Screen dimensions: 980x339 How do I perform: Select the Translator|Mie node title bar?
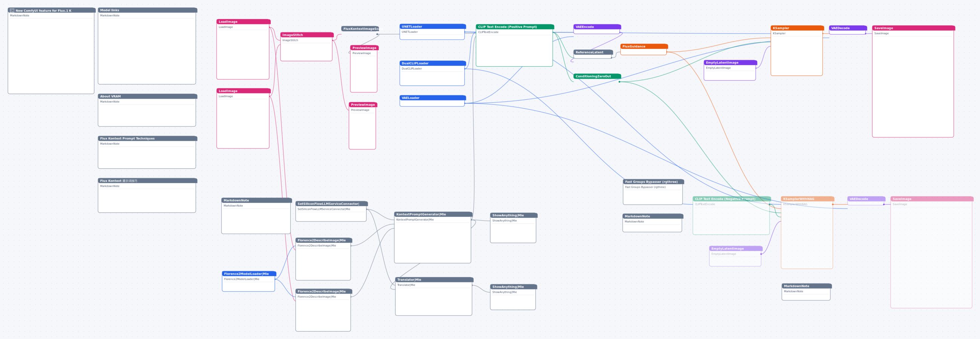(x=434, y=280)
